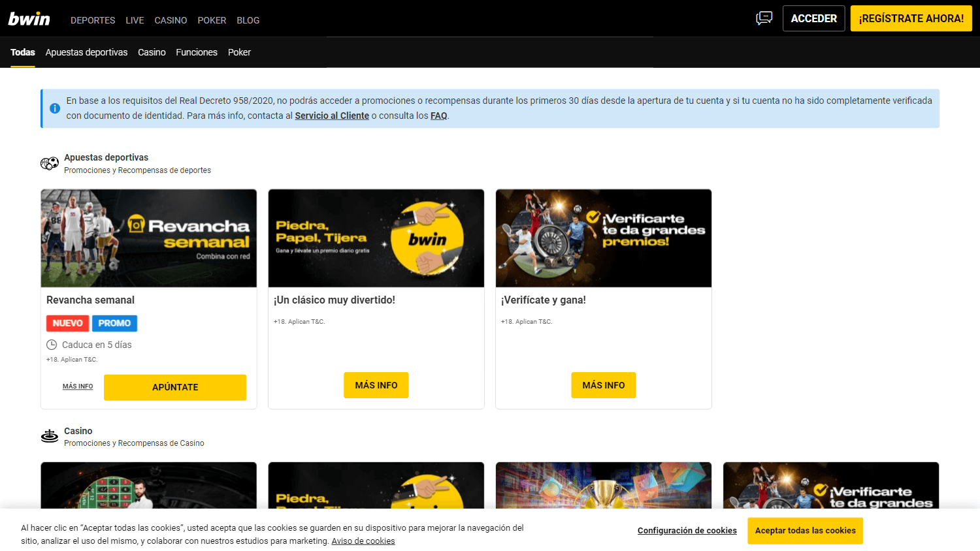Open the casino roulette dealer banner
Viewport: 980px width, 551px height.
click(149, 485)
